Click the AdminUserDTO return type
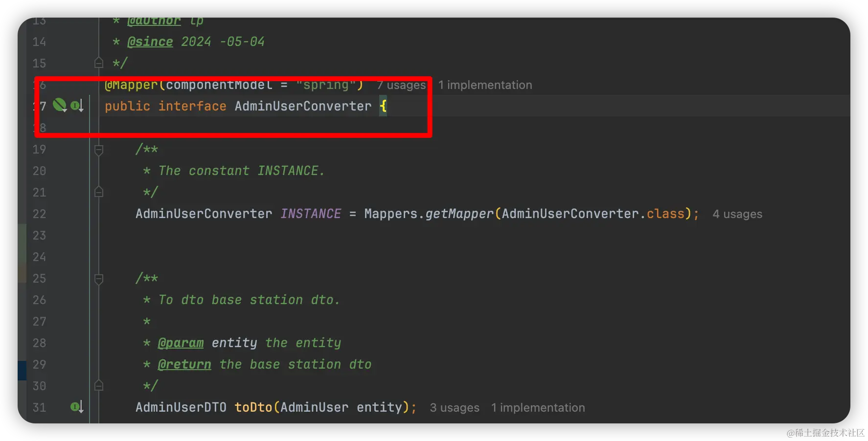The width and height of the screenshot is (868, 441). tap(181, 407)
